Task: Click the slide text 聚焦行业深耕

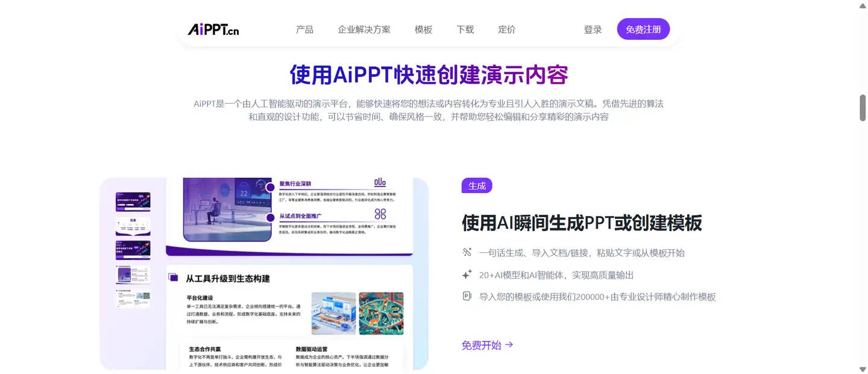Action: coord(295,184)
